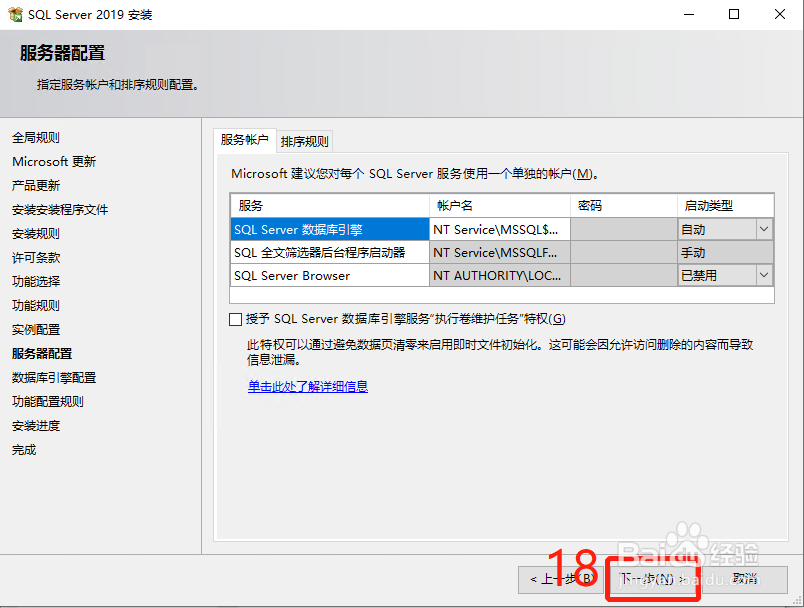The image size is (804, 608).
Task: Open the 单击此处了解详细信息 link
Action: click(x=308, y=386)
